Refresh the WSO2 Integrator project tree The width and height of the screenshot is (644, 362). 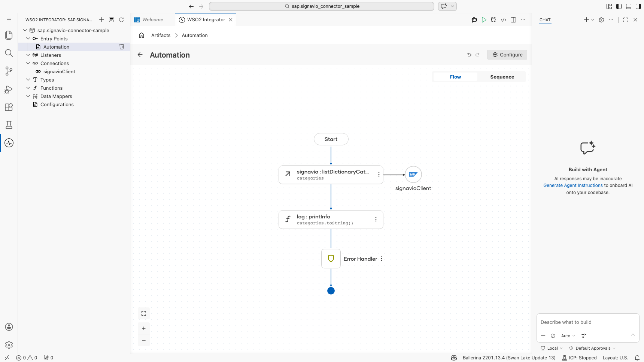coord(121,20)
